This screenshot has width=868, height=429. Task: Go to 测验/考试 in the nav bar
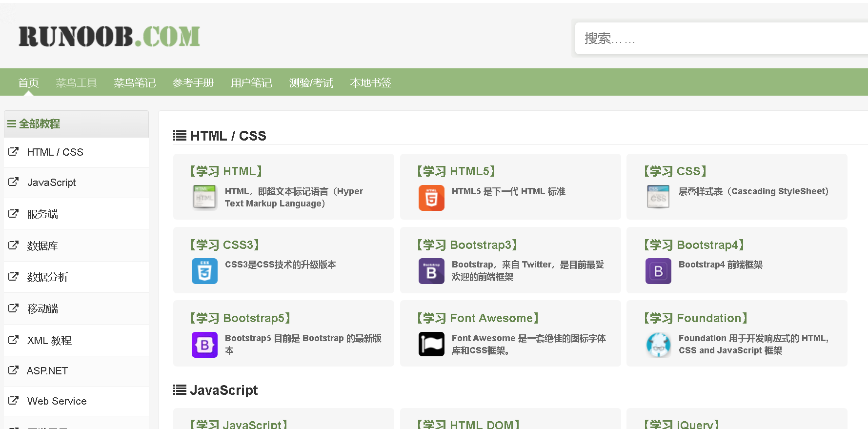311,83
